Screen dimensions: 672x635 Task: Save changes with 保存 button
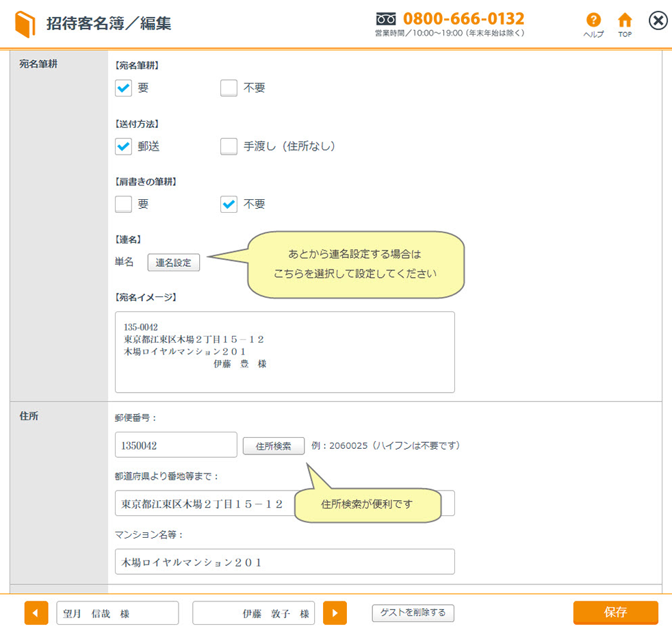coord(615,613)
